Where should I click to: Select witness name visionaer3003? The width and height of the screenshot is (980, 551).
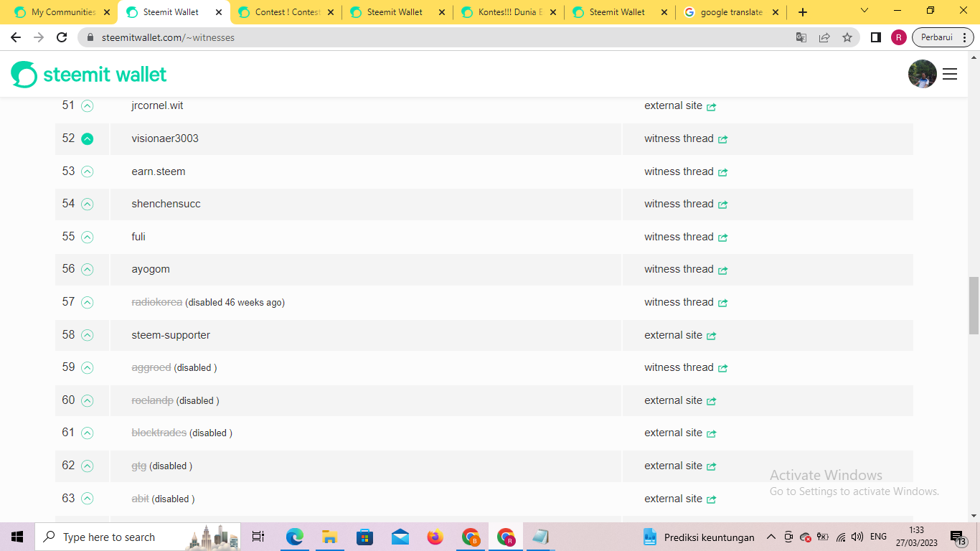tap(165, 138)
